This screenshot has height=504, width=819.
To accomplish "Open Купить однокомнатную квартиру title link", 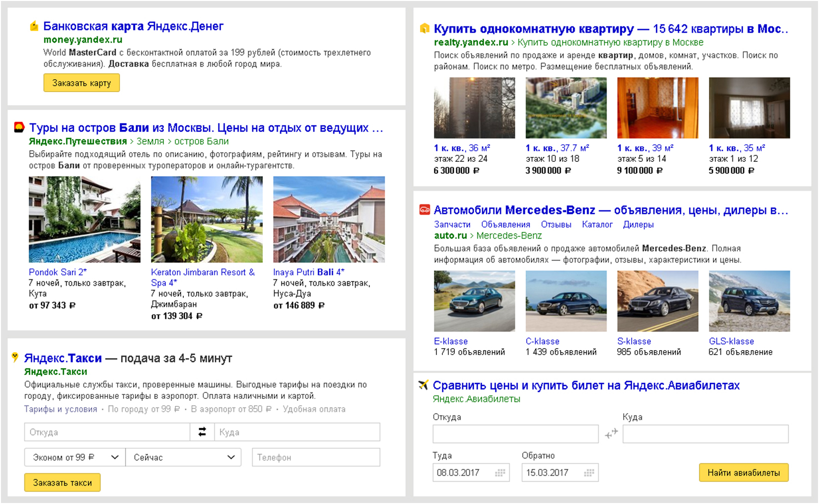I will [x=611, y=29].
